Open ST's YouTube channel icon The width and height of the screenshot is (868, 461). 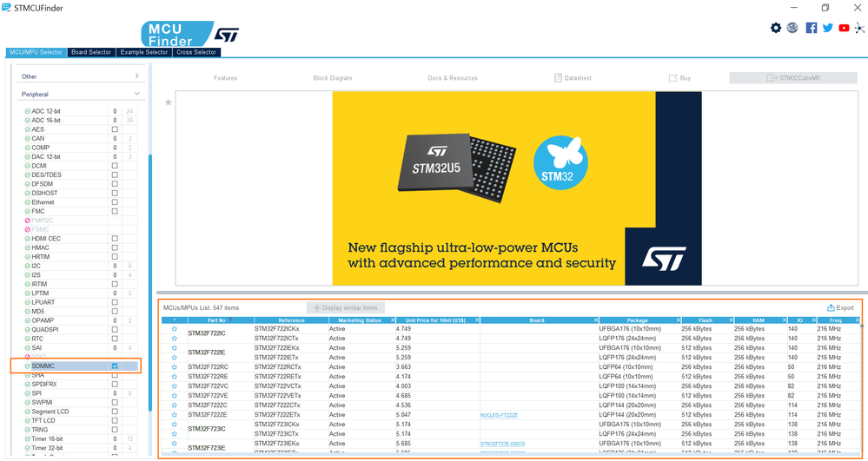coord(844,28)
